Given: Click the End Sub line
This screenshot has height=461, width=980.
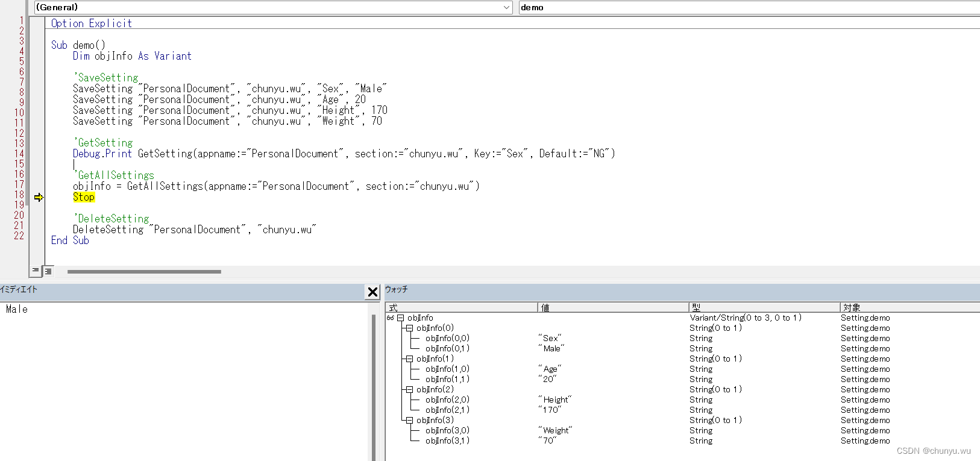Looking at the screenshot, I should click(70, 240).
